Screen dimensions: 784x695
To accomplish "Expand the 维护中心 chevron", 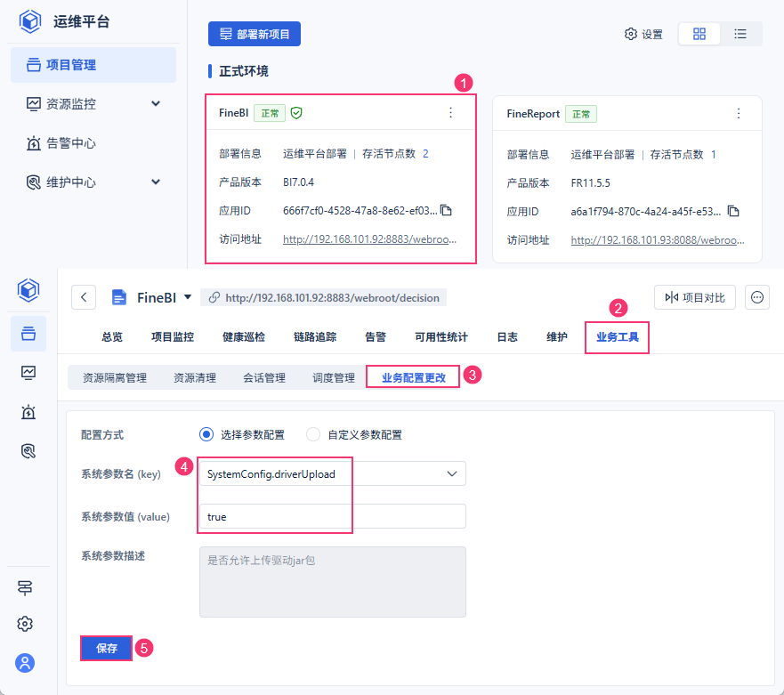I will pyautogui.click(x=156, y=182).
